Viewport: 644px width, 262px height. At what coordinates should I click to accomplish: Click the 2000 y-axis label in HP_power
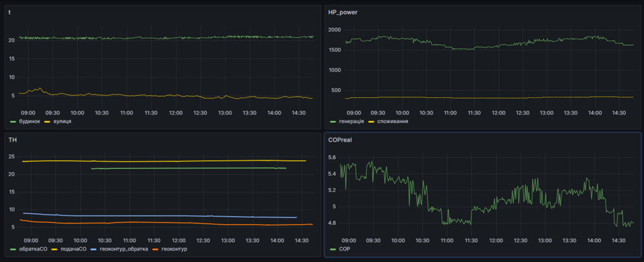coord(334,30)
